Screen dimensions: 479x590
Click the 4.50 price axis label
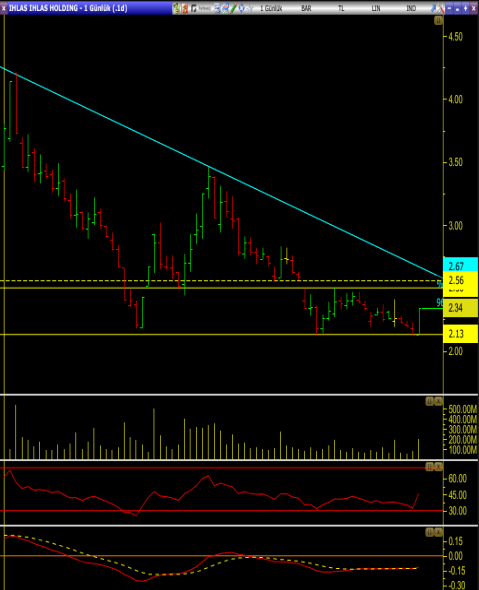pos(455,36)
